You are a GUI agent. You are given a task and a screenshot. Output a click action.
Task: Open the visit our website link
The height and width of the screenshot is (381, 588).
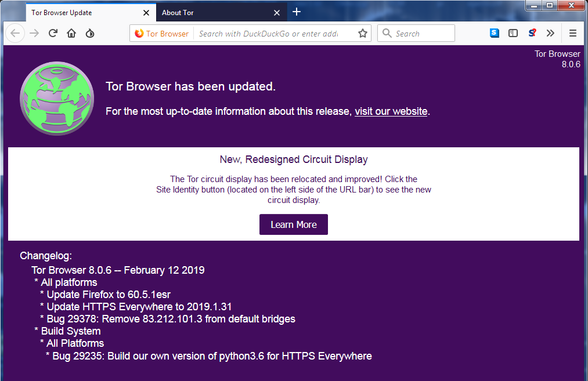[x=391, y=111]
